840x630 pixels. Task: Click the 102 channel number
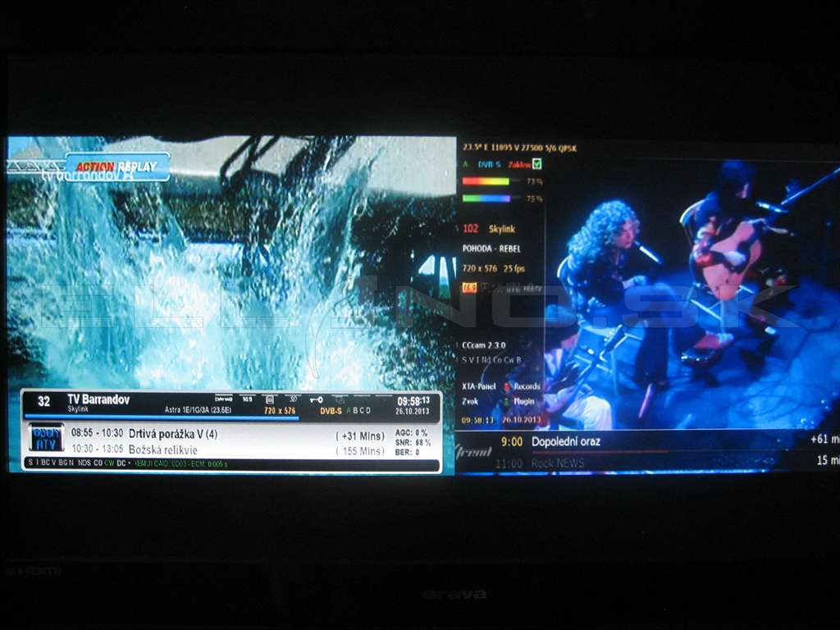[x=470, y=229]
